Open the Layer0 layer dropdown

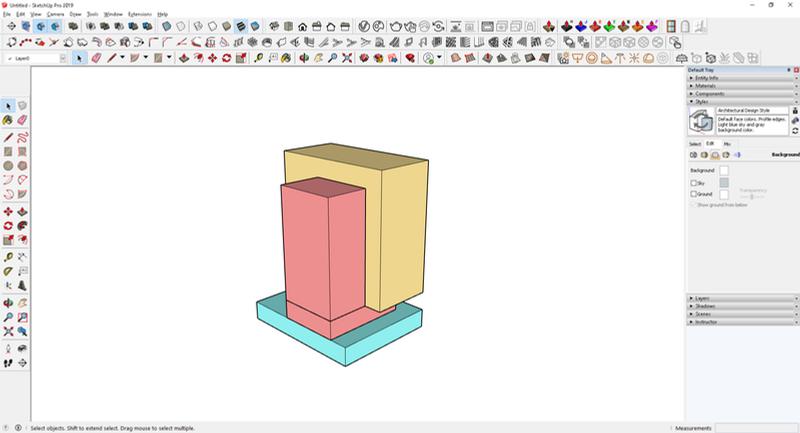pyautogui.click(x=63, y=58)
